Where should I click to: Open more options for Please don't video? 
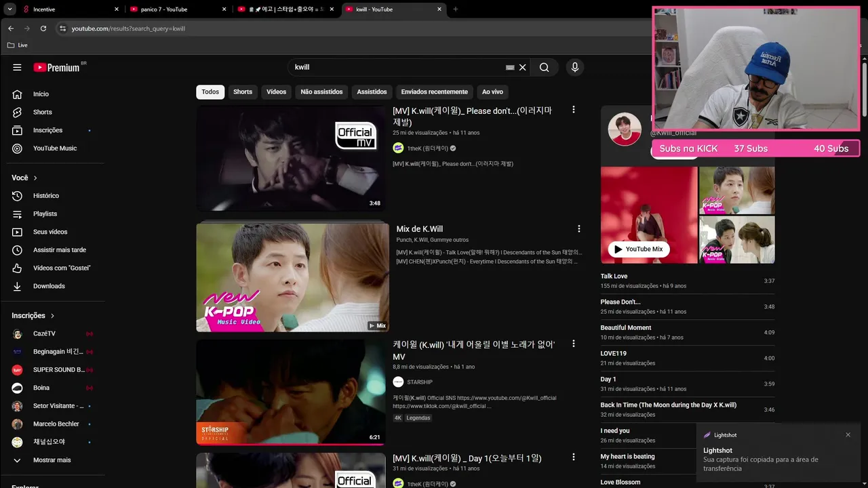[x=573, y=110]
